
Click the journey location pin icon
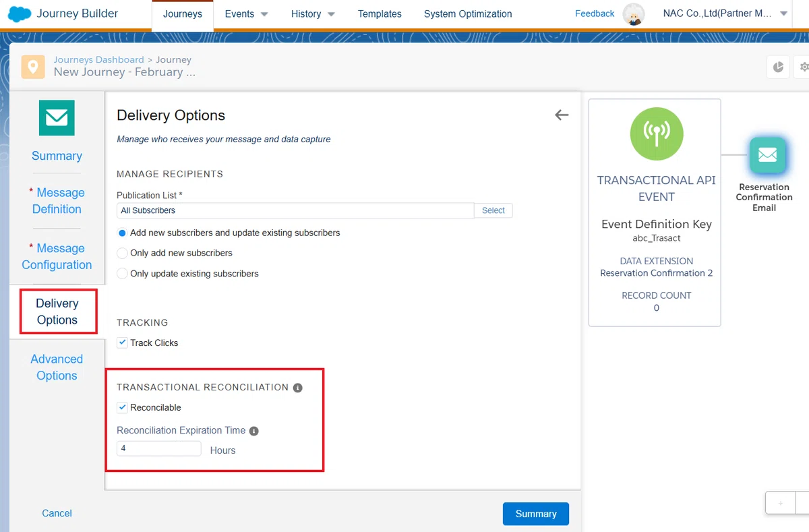33,66
